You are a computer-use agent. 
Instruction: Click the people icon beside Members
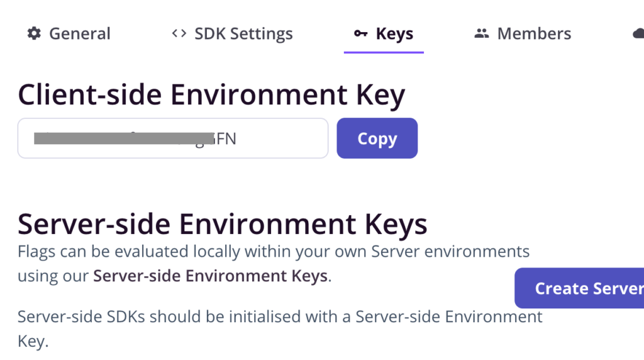click(x=482, y=33)
